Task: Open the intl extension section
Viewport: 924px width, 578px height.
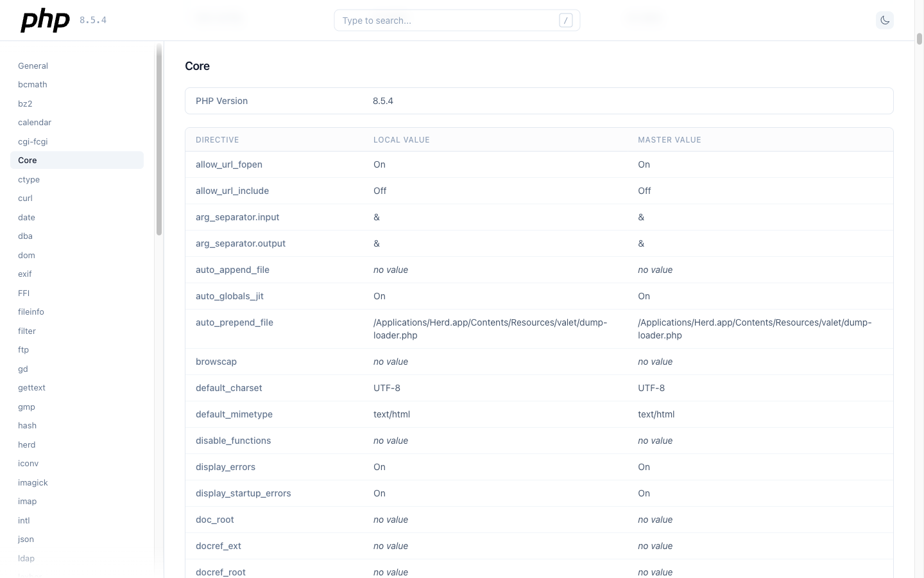Action: [24, 520]
